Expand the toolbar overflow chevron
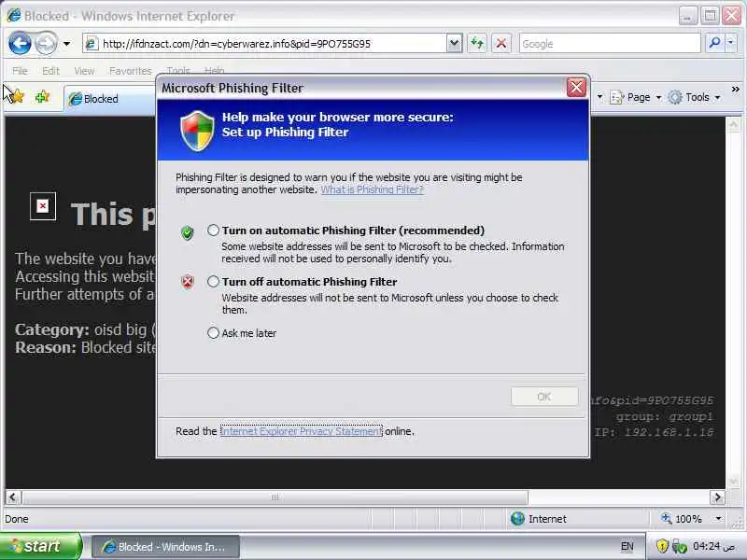 pos(736,90)
